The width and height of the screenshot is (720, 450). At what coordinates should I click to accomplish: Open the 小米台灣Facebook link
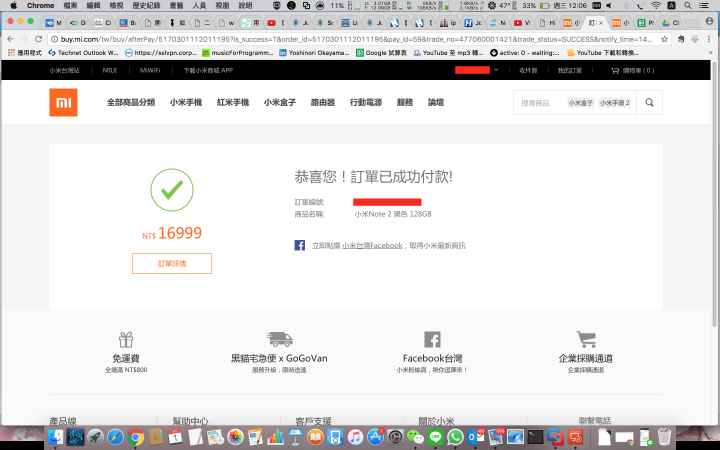pos(372,246)
